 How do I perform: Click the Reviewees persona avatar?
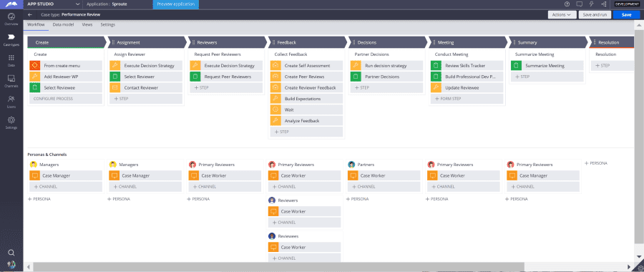[x=272, y=236]
